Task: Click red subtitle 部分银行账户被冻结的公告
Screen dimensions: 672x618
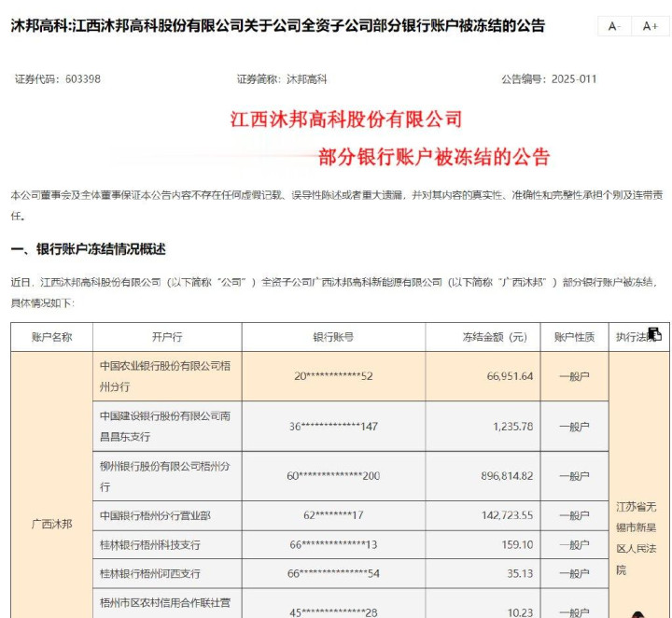Action: click(x=434, y=157)
